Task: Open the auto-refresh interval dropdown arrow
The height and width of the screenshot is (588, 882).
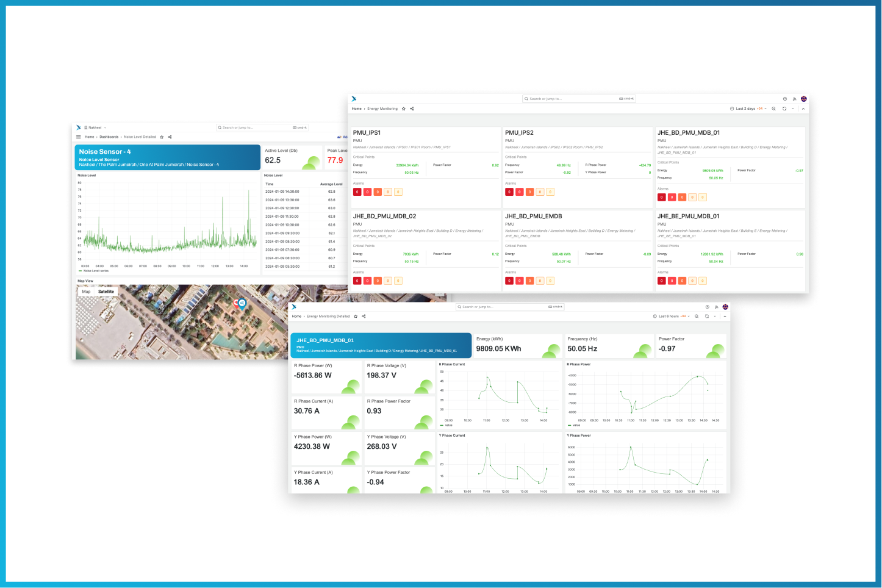Action: (x=793, y=109)
